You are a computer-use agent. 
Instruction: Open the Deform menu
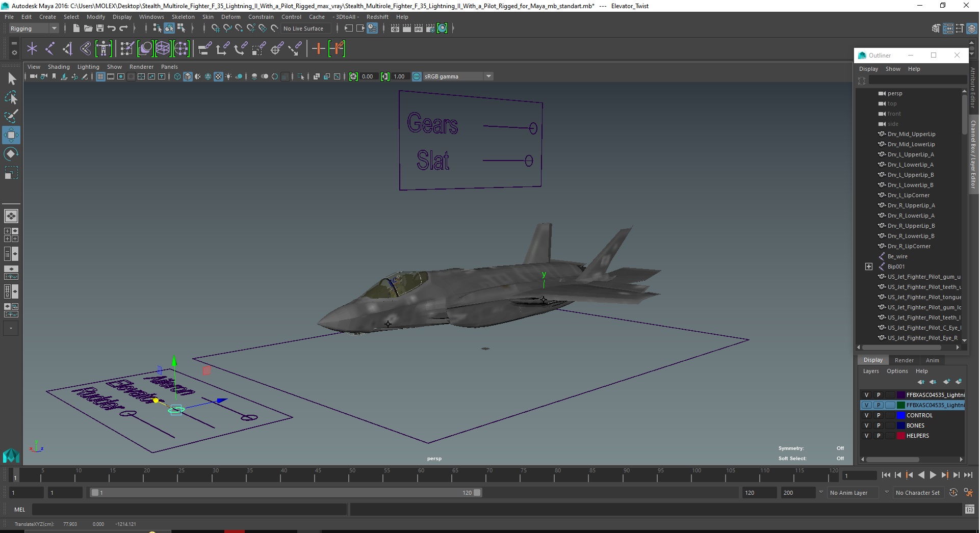[x=230, y=17]
